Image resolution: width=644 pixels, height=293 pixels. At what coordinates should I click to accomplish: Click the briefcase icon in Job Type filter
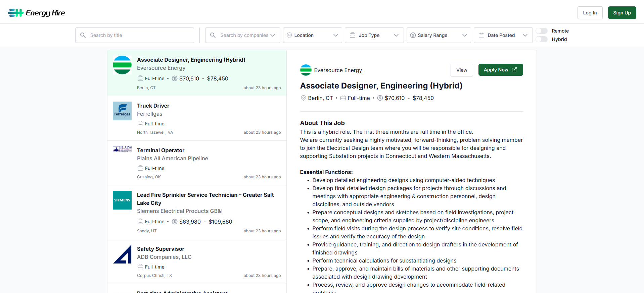pyautogui.click(x=353, y=35)
